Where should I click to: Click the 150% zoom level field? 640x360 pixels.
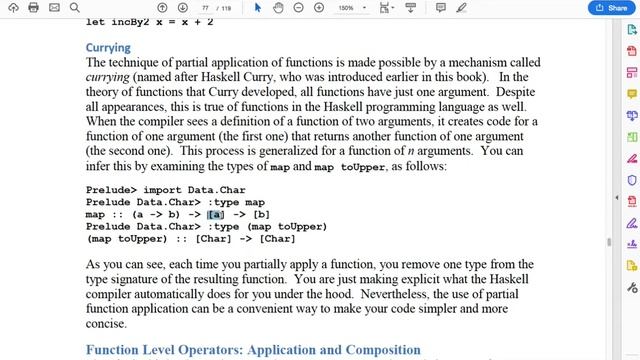click(346, 8)
